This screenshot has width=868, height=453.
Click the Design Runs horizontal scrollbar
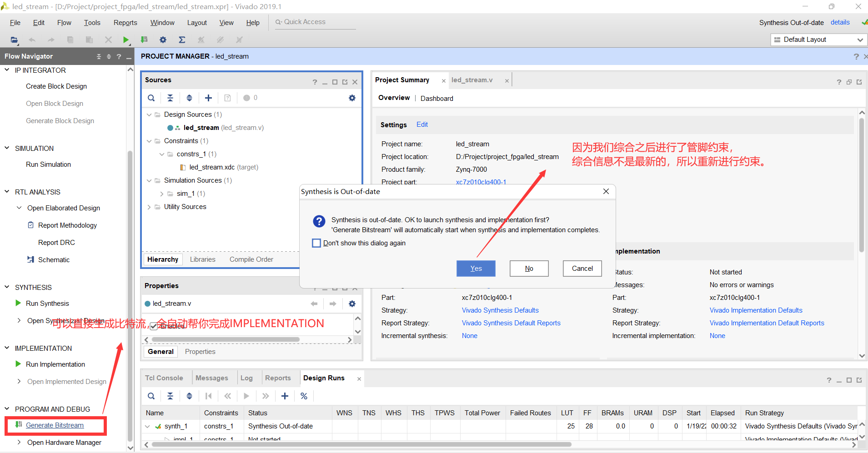(361, 444)
